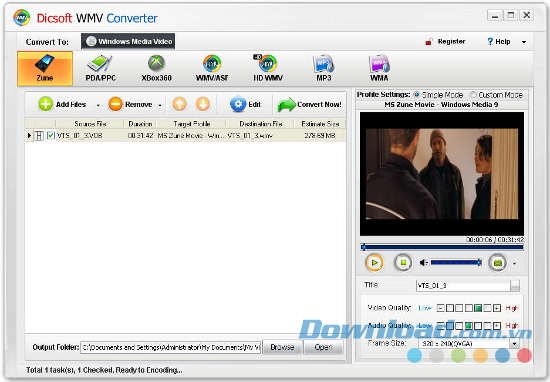Select Simple Mode radio button

coord(417,95)
